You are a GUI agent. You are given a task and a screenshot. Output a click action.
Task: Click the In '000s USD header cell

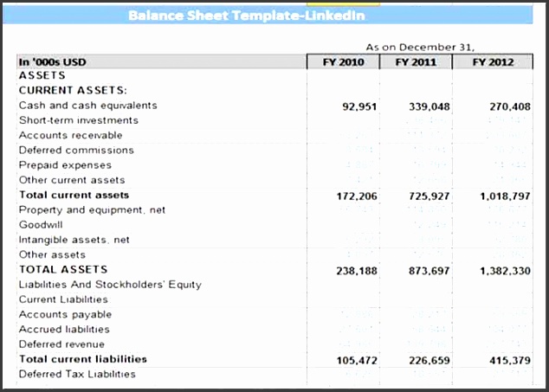[53, 62]
